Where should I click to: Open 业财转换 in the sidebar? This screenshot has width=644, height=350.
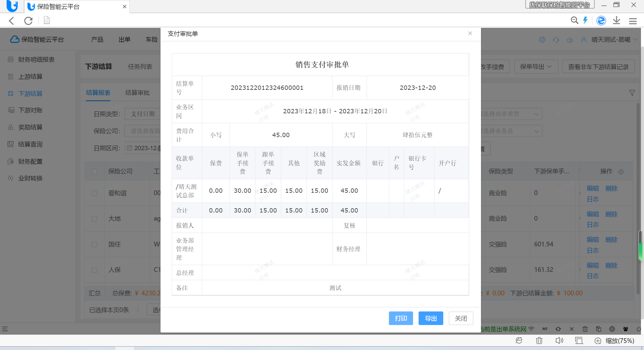[x=30, y=178]
